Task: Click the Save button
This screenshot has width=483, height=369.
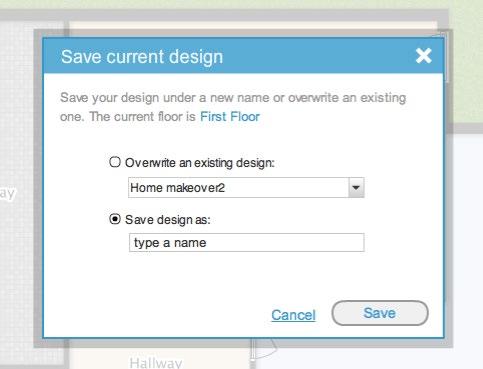Action: [x=380, y=313]
